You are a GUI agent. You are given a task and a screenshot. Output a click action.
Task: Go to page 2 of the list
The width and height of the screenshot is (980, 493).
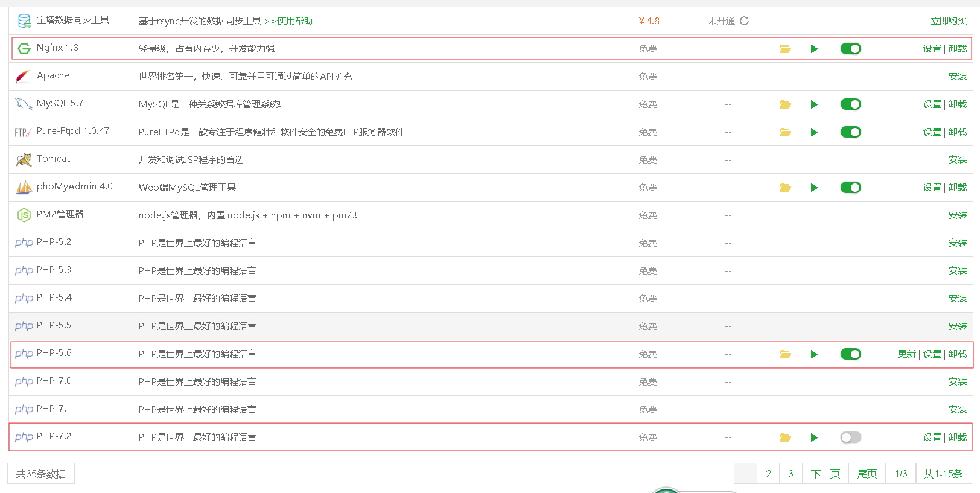(768, 474)
